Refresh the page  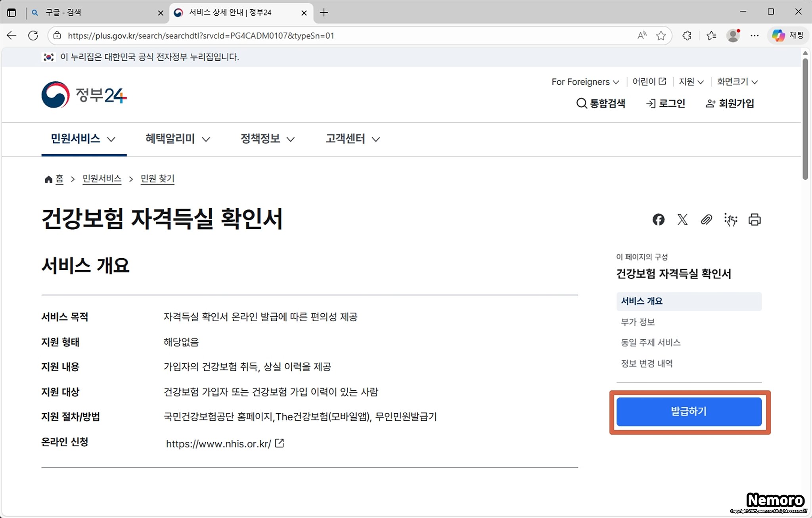(x=33, y=36)
